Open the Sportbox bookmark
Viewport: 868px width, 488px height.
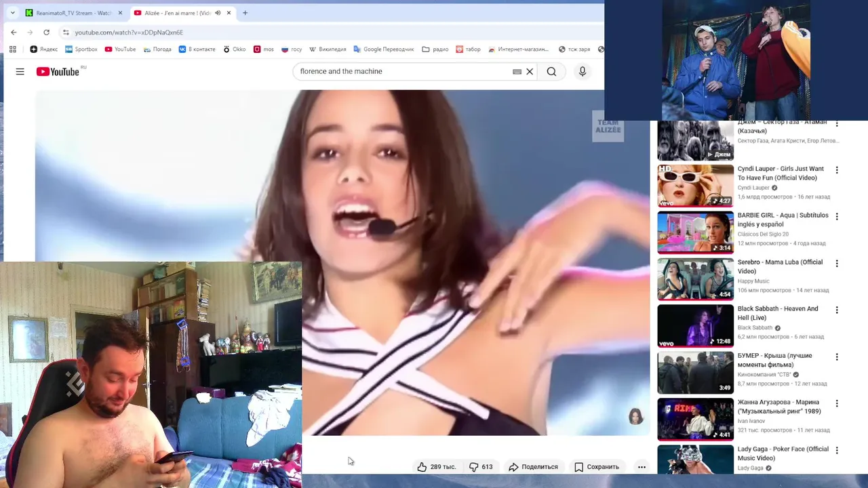pos(81,49)
